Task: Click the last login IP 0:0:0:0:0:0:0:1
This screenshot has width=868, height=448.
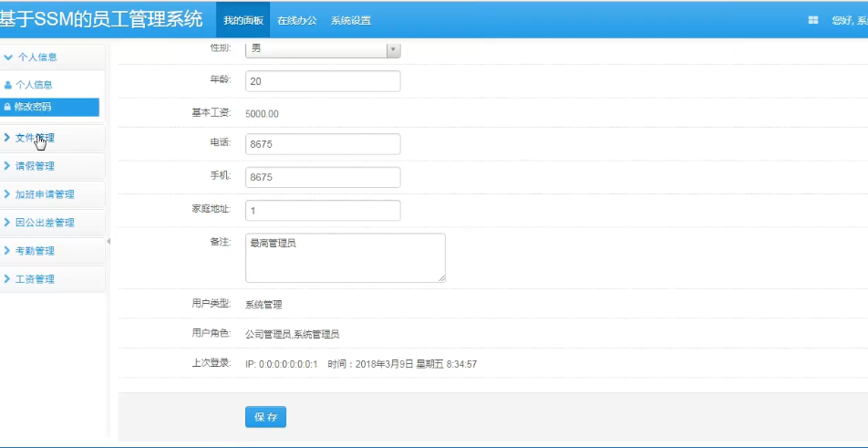Action: (x=281, y=364)
